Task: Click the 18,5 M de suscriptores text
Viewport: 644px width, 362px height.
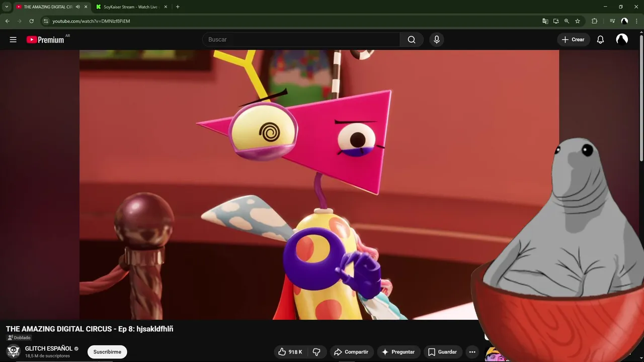Action: [47, 356]
